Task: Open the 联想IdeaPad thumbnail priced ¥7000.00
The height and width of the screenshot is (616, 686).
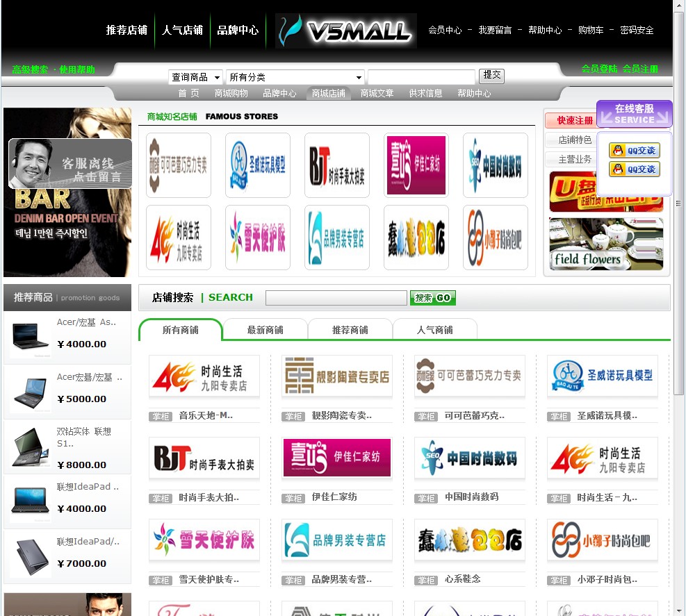Action: coord(30,557)
